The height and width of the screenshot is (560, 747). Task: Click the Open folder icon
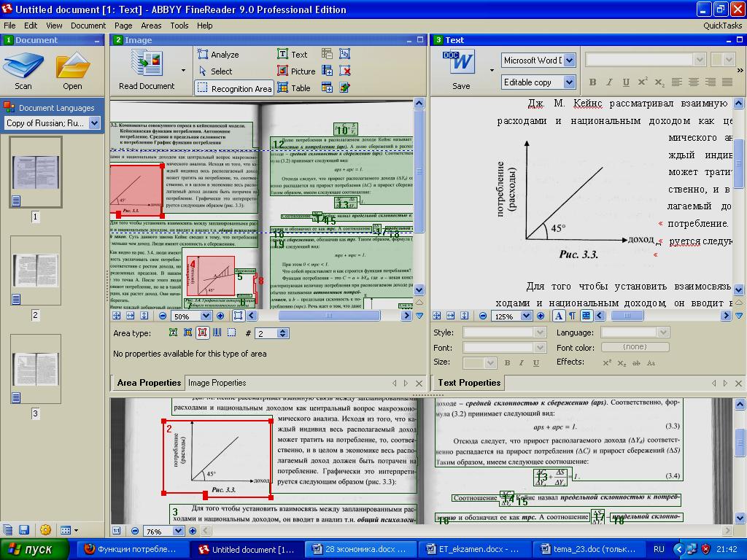(x=72, y=71)
